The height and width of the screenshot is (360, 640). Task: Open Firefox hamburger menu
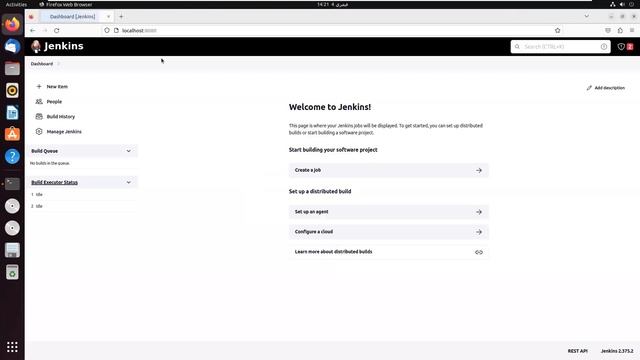click(x=632, y=31)
